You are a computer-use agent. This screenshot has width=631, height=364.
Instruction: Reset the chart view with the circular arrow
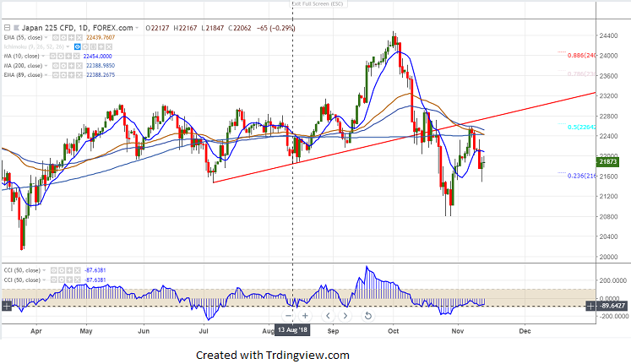coord(367,316)
